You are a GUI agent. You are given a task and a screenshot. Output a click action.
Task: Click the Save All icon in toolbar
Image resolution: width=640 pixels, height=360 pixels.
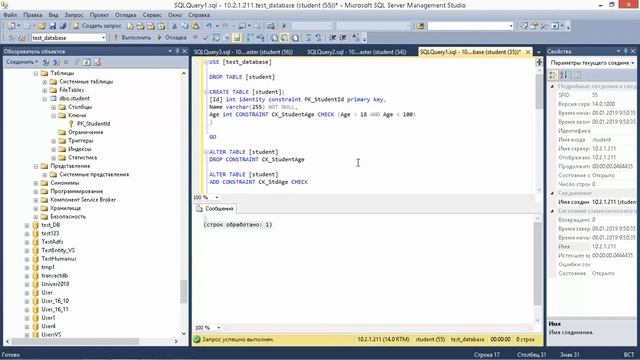62,26
